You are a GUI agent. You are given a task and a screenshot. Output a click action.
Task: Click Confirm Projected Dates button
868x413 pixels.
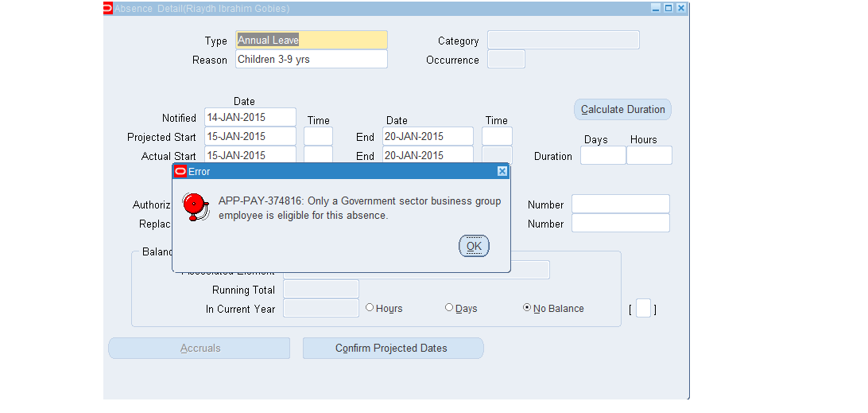(393, 349)
